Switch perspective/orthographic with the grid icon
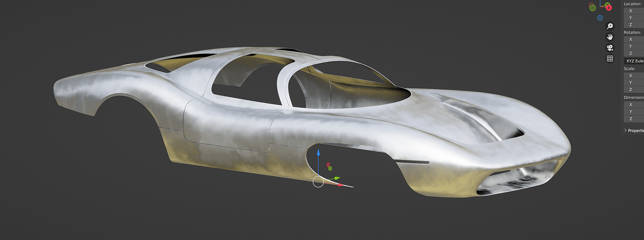Viewport: 644px width, 240px height. tap(610, 58)
